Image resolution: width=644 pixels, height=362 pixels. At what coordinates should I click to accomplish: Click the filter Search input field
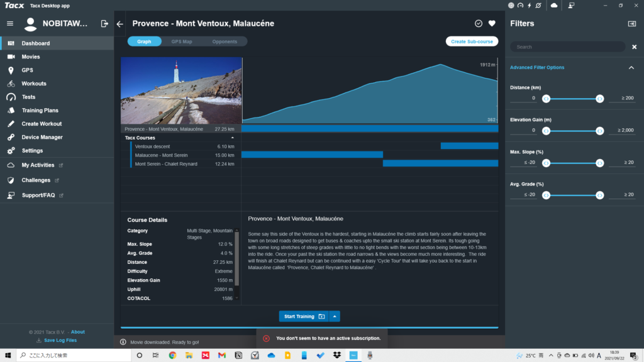(x=566, y=47)
